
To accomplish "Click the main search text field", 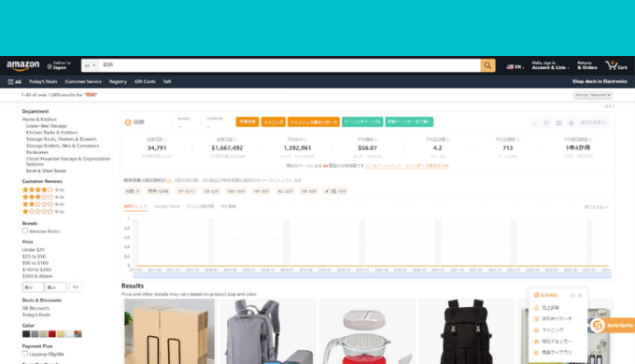I will [x=289, y=65].
